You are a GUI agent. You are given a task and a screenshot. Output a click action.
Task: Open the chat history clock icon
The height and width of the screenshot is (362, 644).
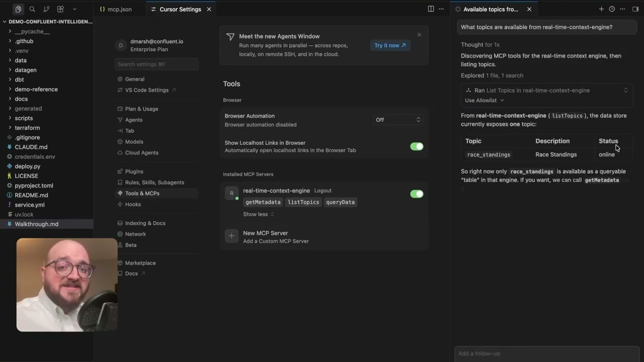tap(612, 9)
